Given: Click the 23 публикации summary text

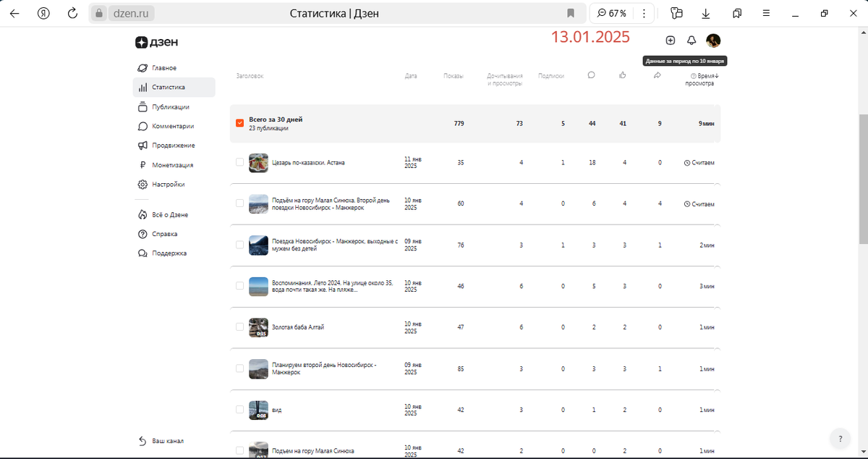Looking at the screenshot, I should (x=268, y=128).
